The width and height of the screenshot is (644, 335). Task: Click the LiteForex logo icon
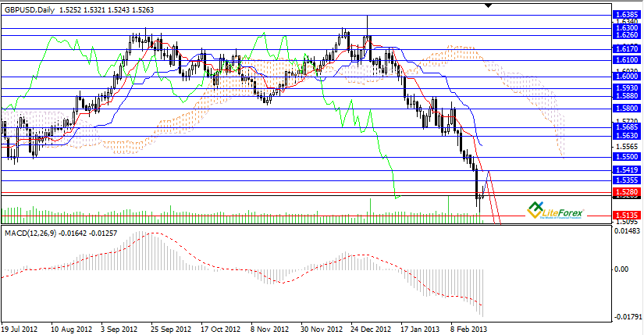coord(536,208)
